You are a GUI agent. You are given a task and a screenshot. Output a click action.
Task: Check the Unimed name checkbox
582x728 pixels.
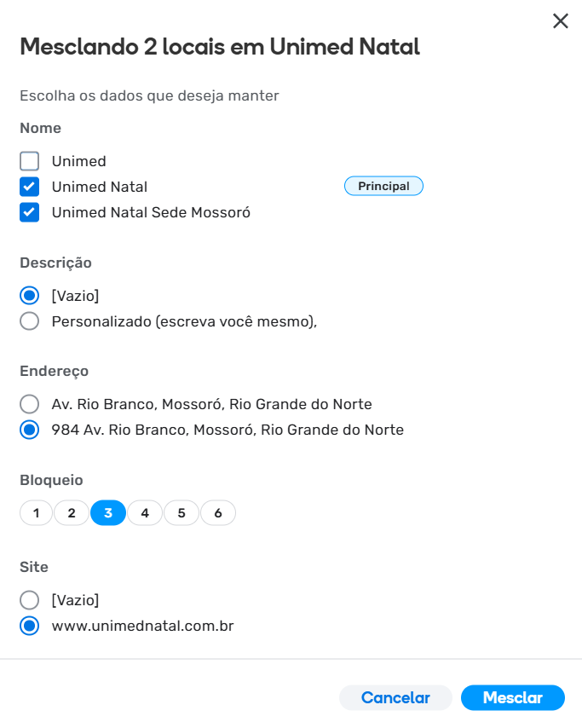tap(30, 161)
